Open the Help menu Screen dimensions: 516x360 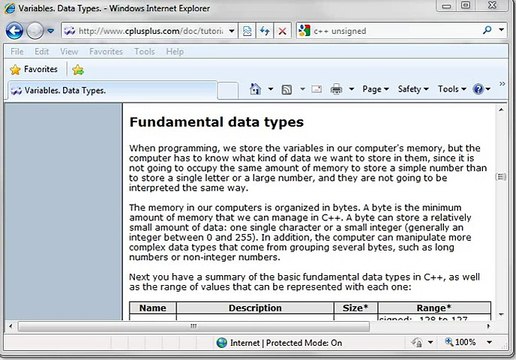point(175,51)
